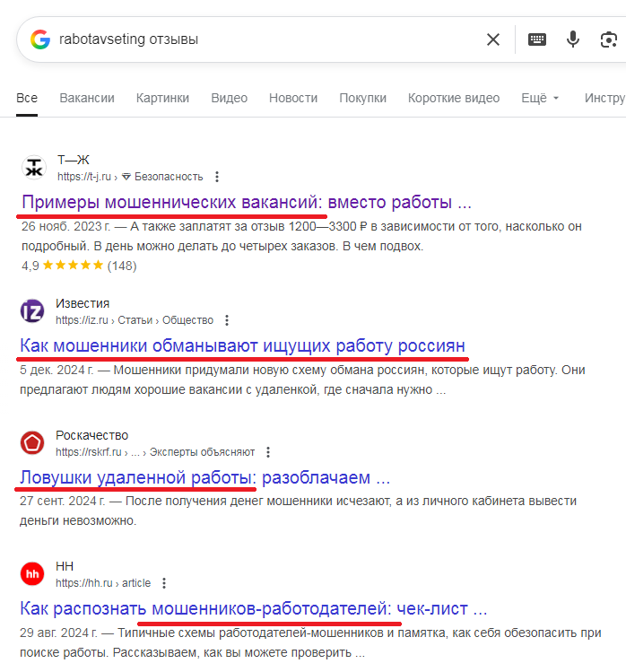This screenshot has width=626, height=672.
Task: Open Google Lens image search
Action: click(x=609, y=39)
